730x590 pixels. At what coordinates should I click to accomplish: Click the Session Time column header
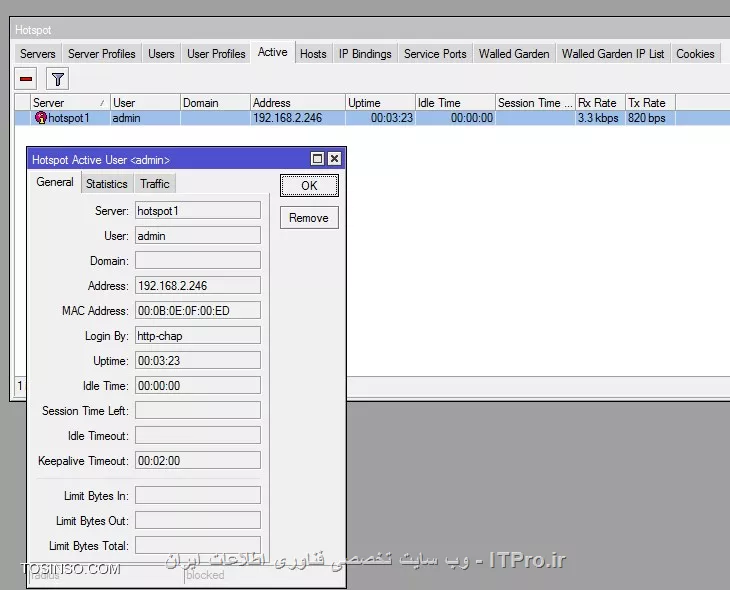[535, 103]
